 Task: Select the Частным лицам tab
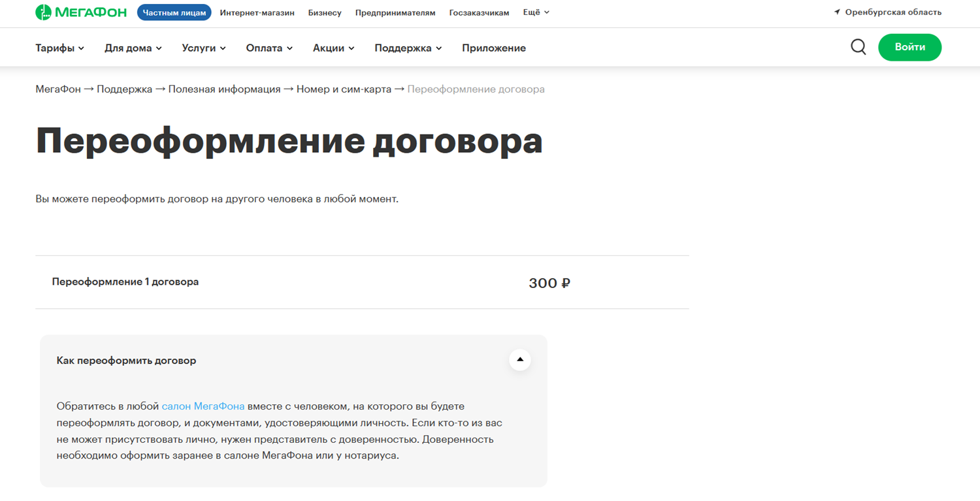[174, 12]
